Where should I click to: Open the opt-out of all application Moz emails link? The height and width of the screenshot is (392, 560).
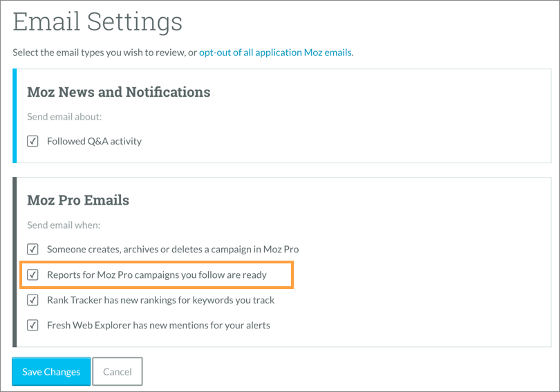pos(276,53)
